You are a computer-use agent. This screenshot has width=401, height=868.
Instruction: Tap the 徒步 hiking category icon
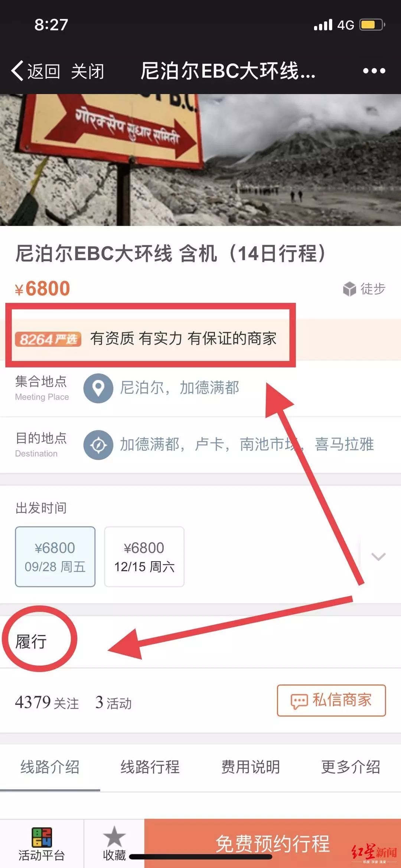(x=349, y=289)
